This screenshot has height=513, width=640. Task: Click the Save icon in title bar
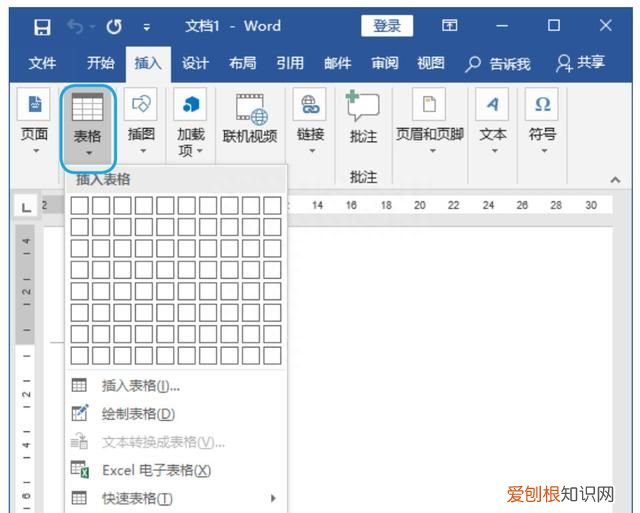[x=42, y=27]
